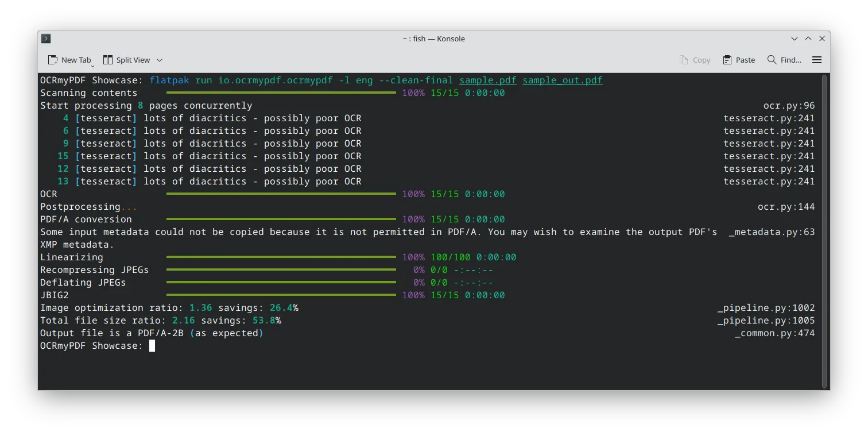Click the Paste toolbar button
The width and height of the screenshot is (868, 435).
click(739, 60)
